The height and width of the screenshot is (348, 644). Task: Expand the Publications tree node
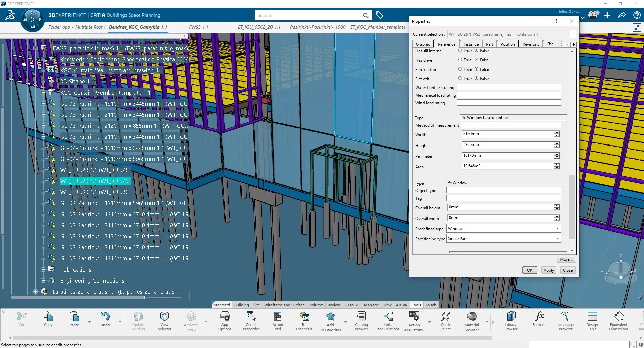(x=44, y=270)
